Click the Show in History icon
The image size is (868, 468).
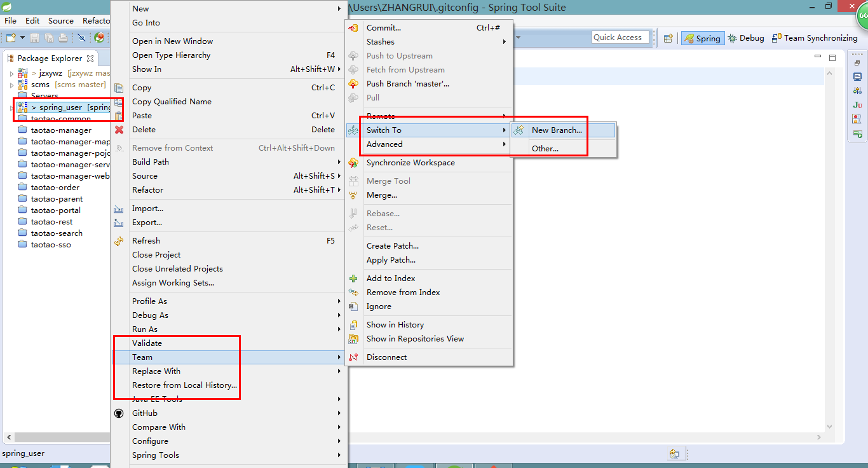pos(354,325)
